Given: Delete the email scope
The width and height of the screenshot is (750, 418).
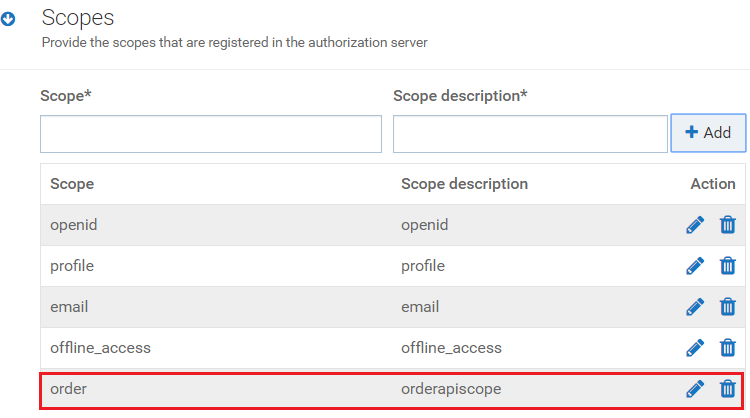Looking at the screenshot, I should point(728,307).
